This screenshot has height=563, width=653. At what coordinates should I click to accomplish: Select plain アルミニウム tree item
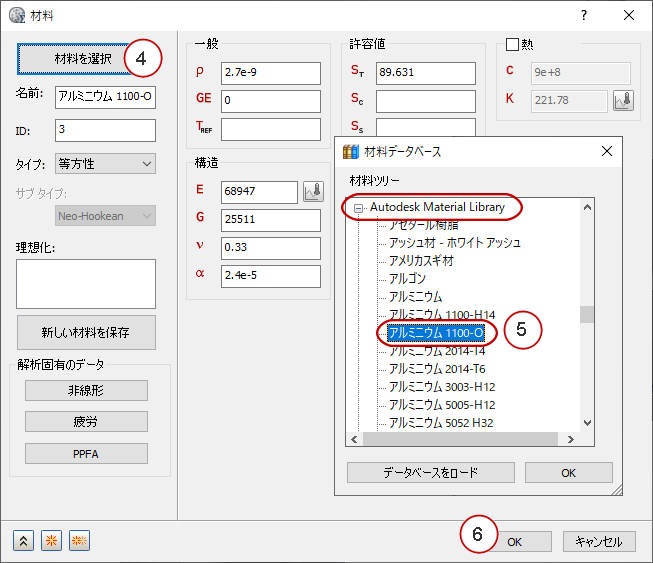416,297
